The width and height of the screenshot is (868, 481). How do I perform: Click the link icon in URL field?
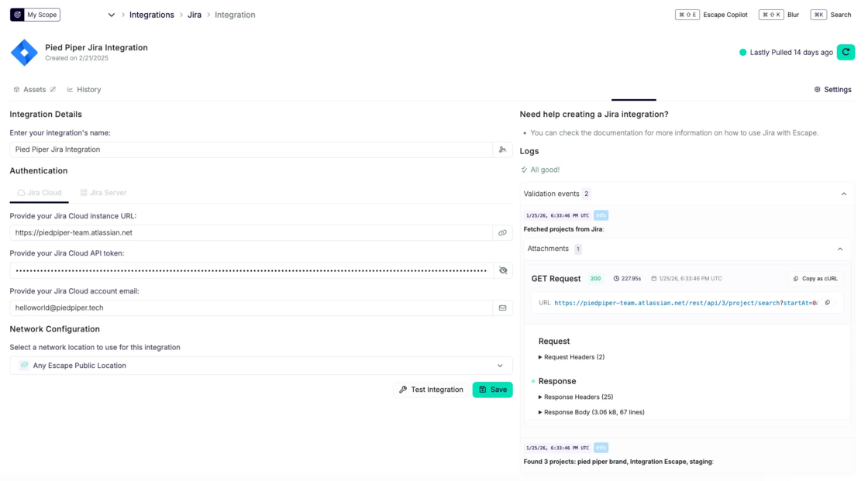click(503, 233)
